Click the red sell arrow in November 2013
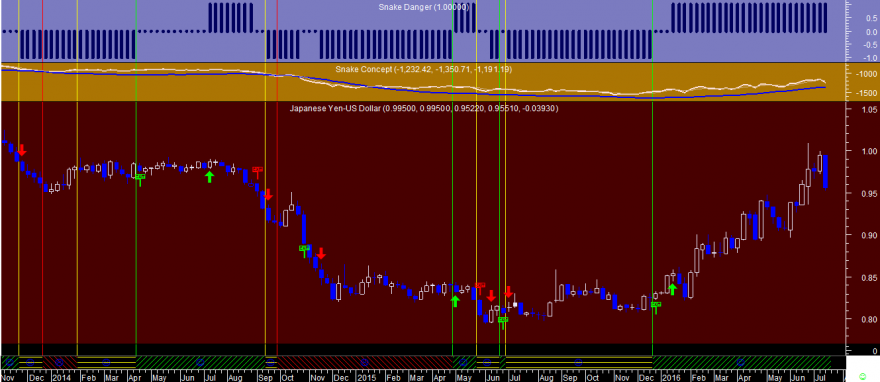The image size is (880, 382). pyautogui.click(x=22, y=150)
